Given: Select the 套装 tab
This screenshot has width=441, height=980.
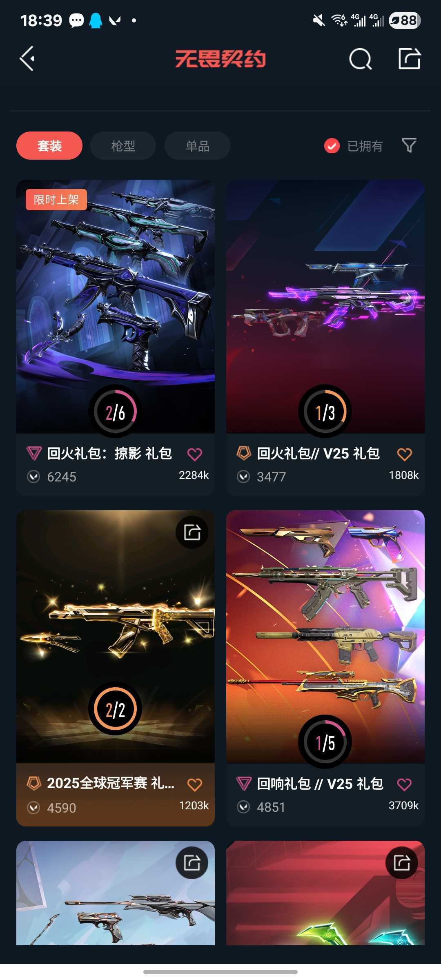Looking at the screenshot, I should click(x=49, y=146).
